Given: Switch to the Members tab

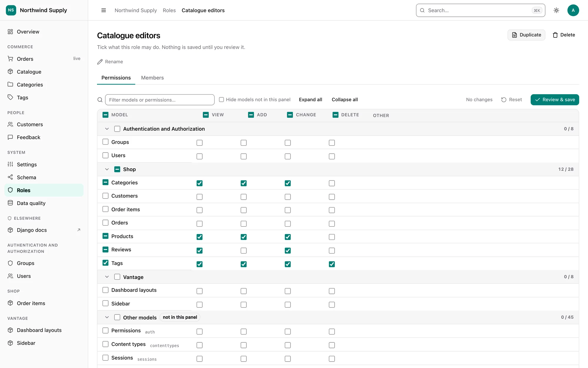Looking at the screenshot, I should [152, 78].
